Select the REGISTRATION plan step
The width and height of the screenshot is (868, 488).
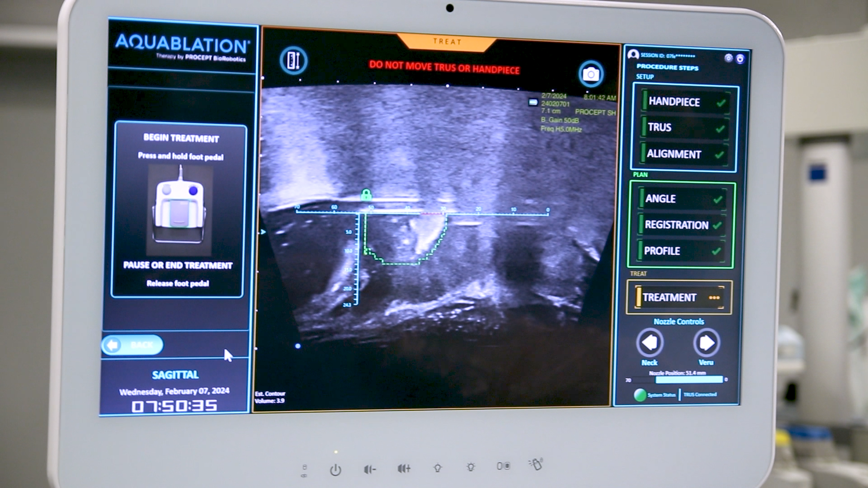tap(682, 225)
